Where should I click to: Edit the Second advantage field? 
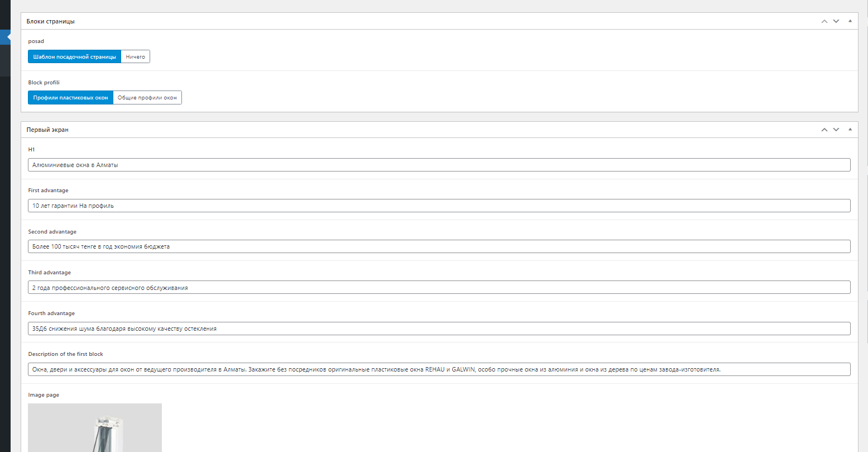pos(439,246)
